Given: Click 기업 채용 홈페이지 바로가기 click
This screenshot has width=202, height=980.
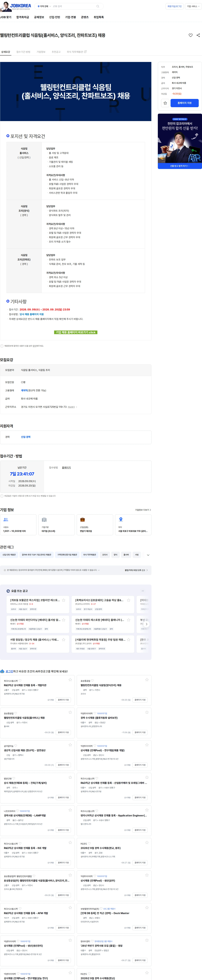Looking at the screenshot, I should click(76, 333).
